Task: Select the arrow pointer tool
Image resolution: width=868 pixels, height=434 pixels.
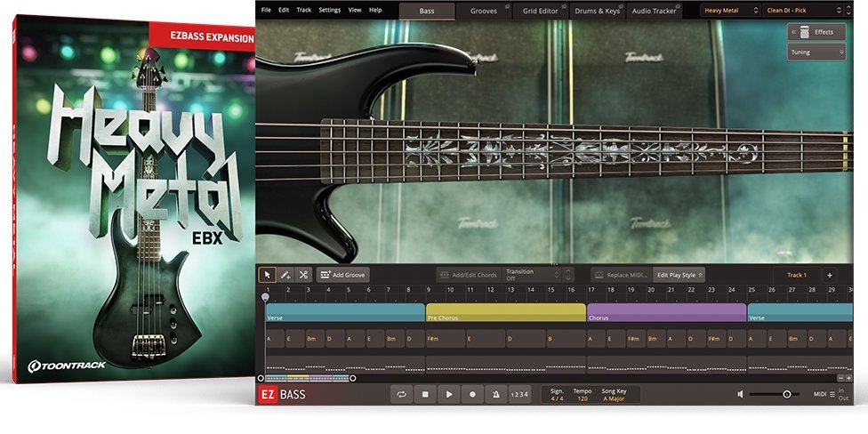Action: click(x=267, y=275)
